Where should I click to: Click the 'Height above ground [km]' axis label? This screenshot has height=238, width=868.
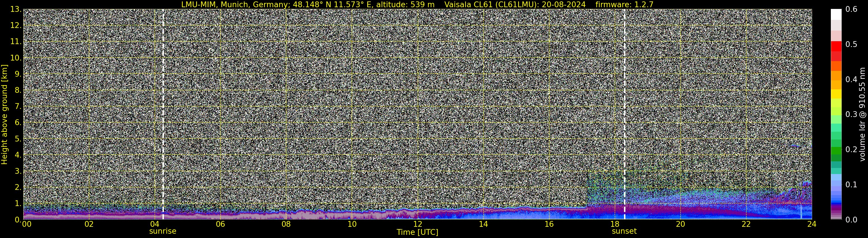(x=4, y=114)
